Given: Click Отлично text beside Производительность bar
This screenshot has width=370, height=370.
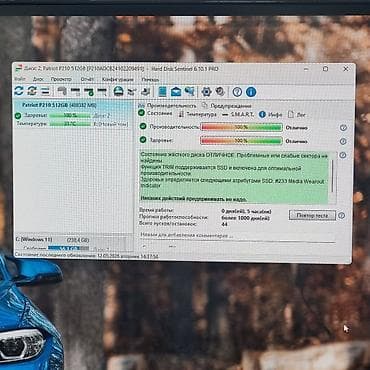Looking at the screenshot, I should [297, 128].
